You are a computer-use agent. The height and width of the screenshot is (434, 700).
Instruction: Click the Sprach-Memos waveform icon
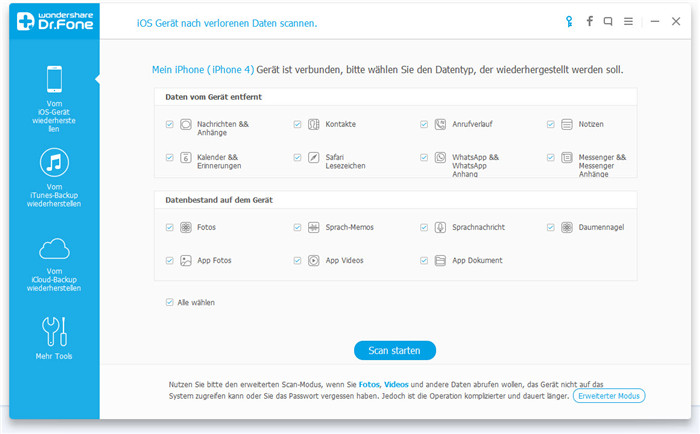(314, 227)
